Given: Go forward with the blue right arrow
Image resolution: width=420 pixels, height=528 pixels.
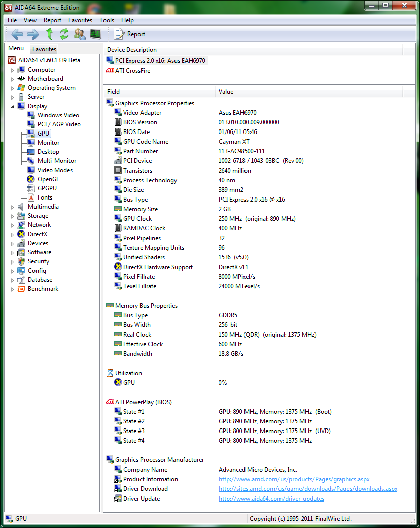Looking at the screenshot, I should pyautogui.click(x=32, y=34).
